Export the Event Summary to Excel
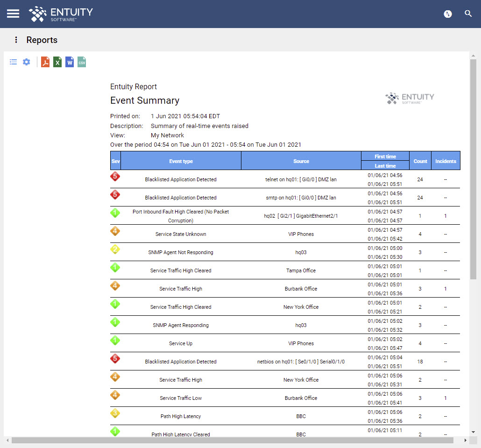Screen dimensions: 481x448 click(57, 62)
